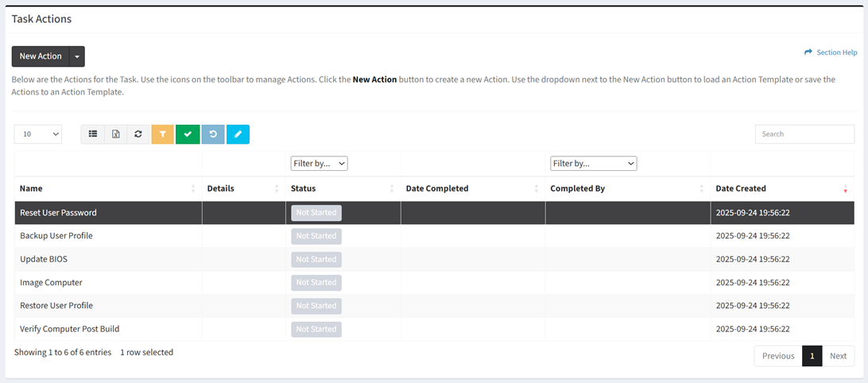This screenshot has width=868, height=383.
Task: Sort table by Name column header
Action: 32,189
